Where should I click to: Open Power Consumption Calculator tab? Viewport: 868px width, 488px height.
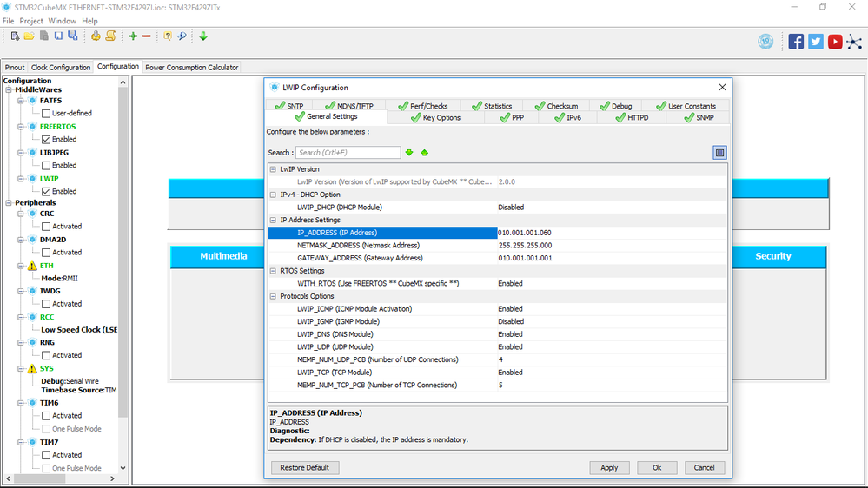pos(191,68)
